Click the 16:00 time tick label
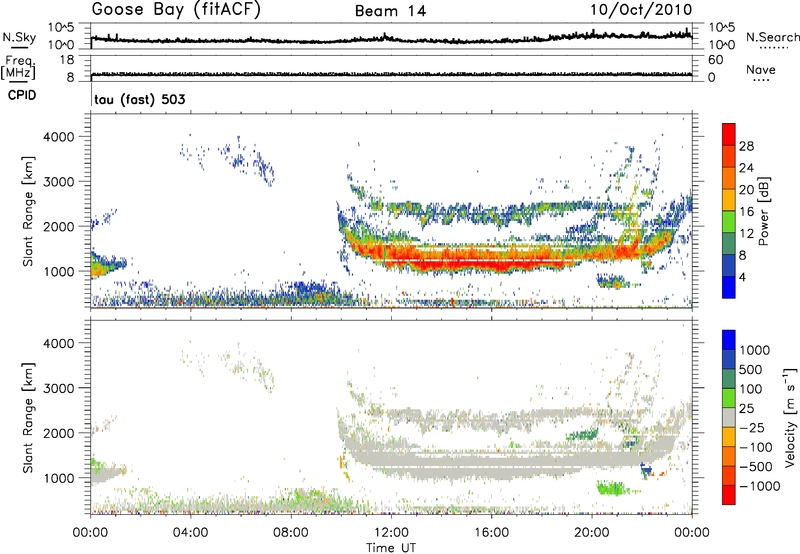This screenshot has width=800, height=554. pyautogui.click(x=491, y=533)
